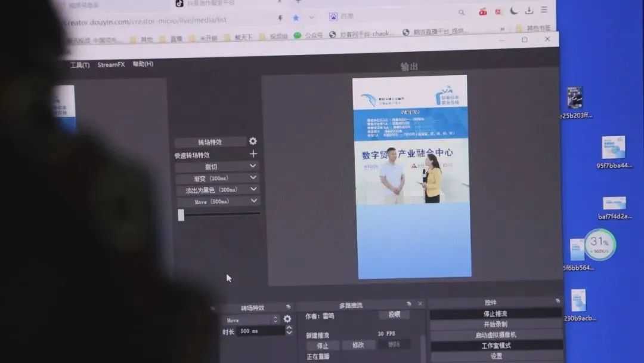
Task: Add a quick transition with the plus icon
Action: pyautogui.click(x=253, y=154)
